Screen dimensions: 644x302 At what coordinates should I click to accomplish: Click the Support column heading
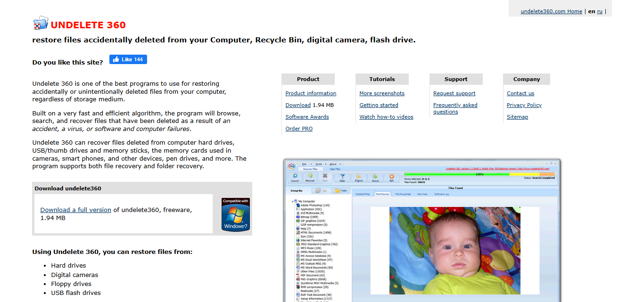pyautogui.click(x=456, y=79)
